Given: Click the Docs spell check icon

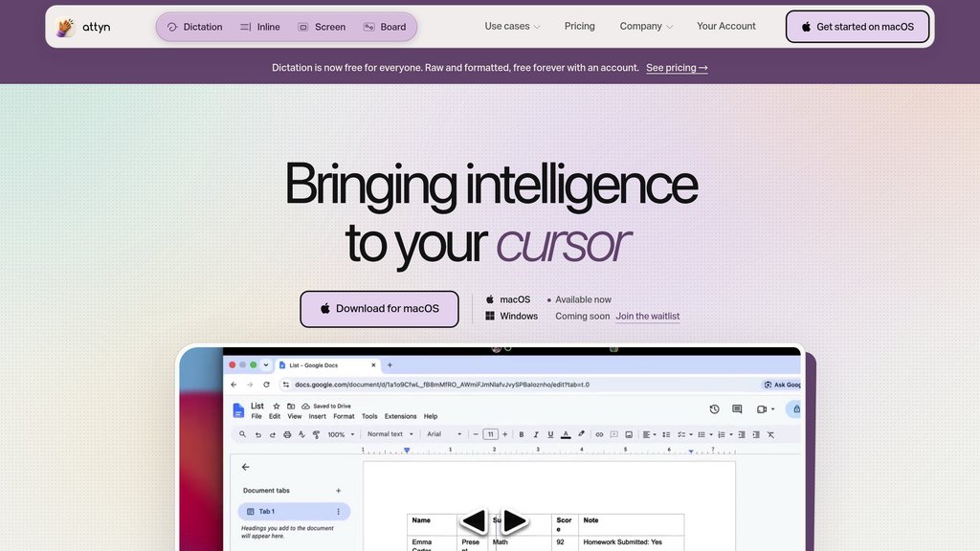Looking at the screenshot, I should pyautogui.click(x=301, y=435).
